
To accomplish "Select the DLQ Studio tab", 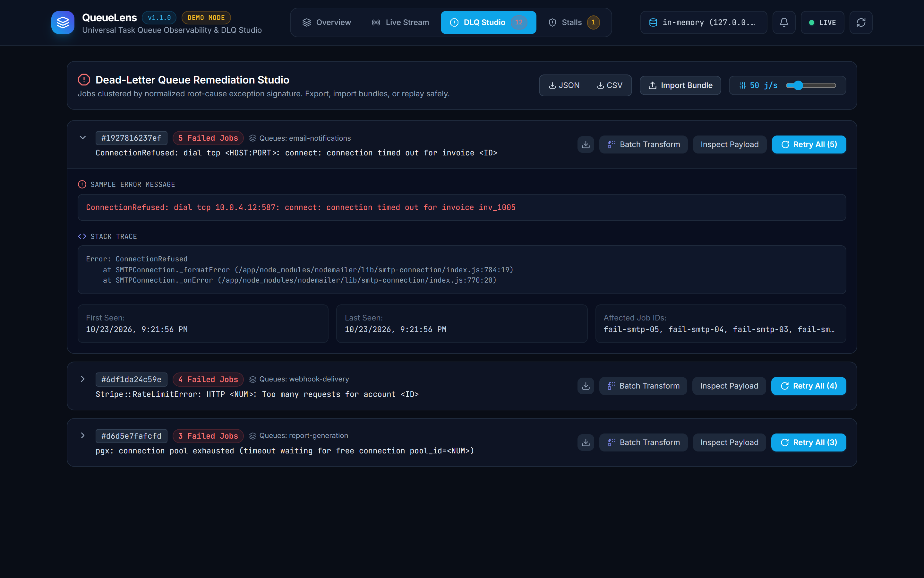I will [x=488, y=22].
